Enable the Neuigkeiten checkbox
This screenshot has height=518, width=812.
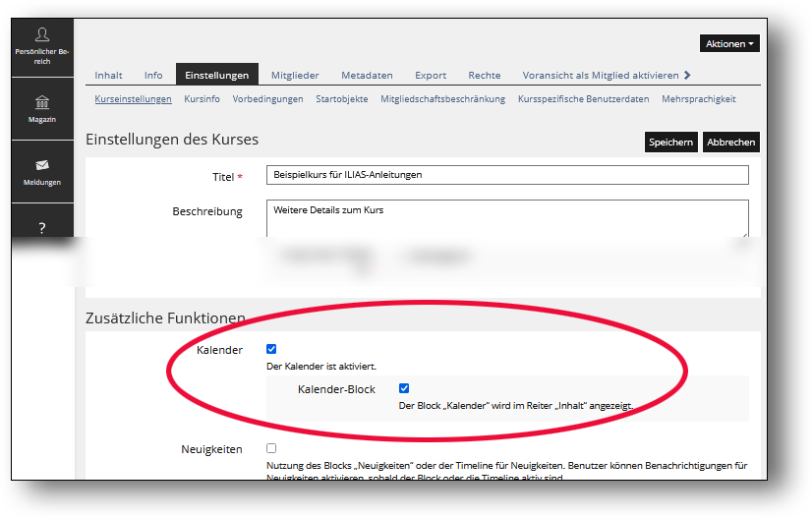tap(271, 448)
